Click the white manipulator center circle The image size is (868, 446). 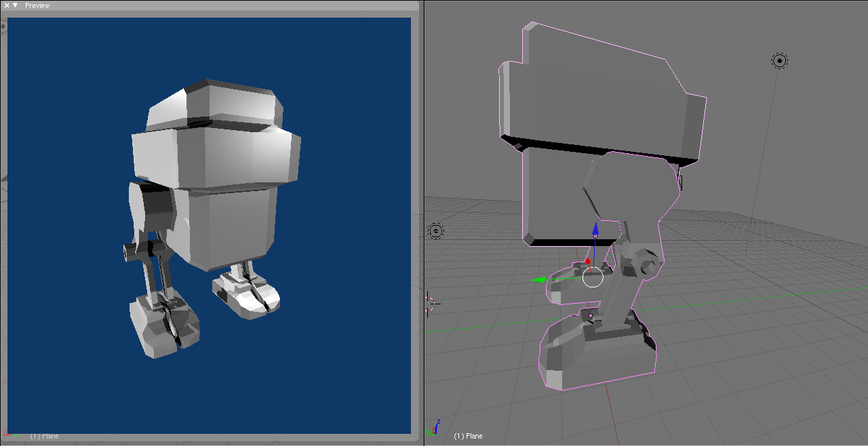tap(593, 277)
